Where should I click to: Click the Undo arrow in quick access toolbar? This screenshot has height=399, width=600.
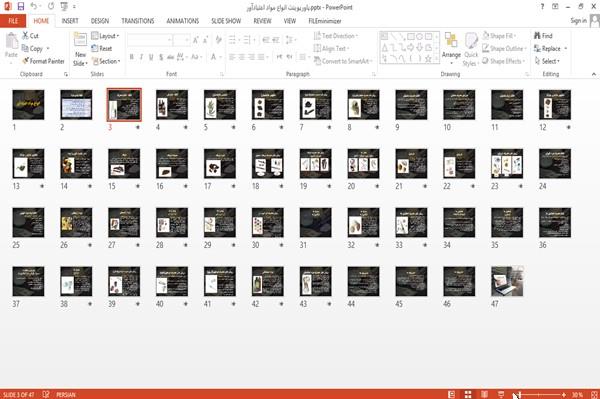[34, 6]
